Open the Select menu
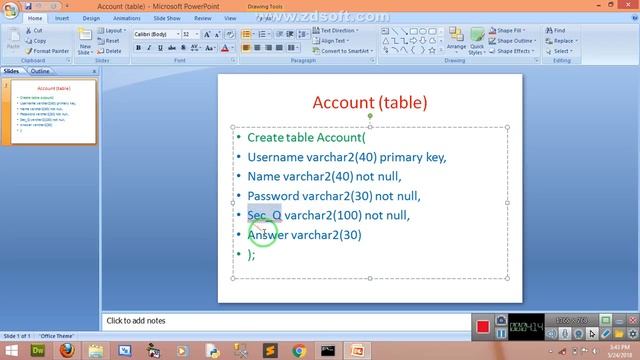Image resolution: width=640 pixels, height=360 pixels. [x=560, y=51]
